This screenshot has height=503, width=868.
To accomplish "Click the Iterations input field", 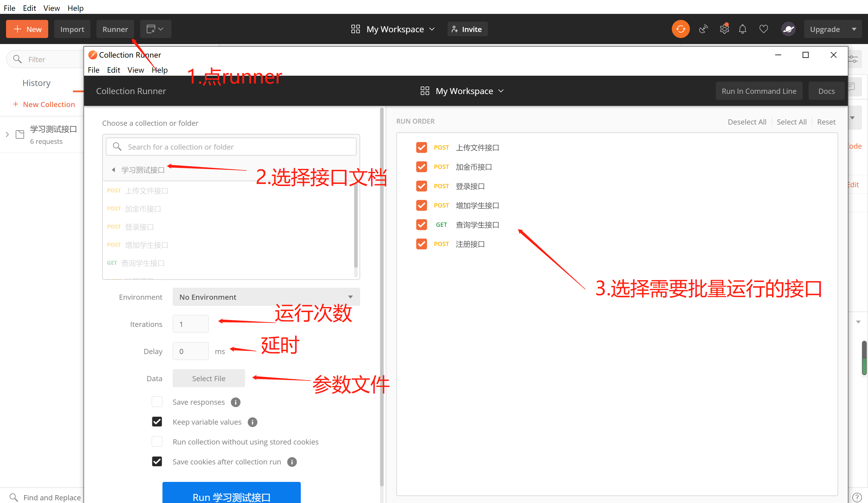I will [x=190, y=324].
